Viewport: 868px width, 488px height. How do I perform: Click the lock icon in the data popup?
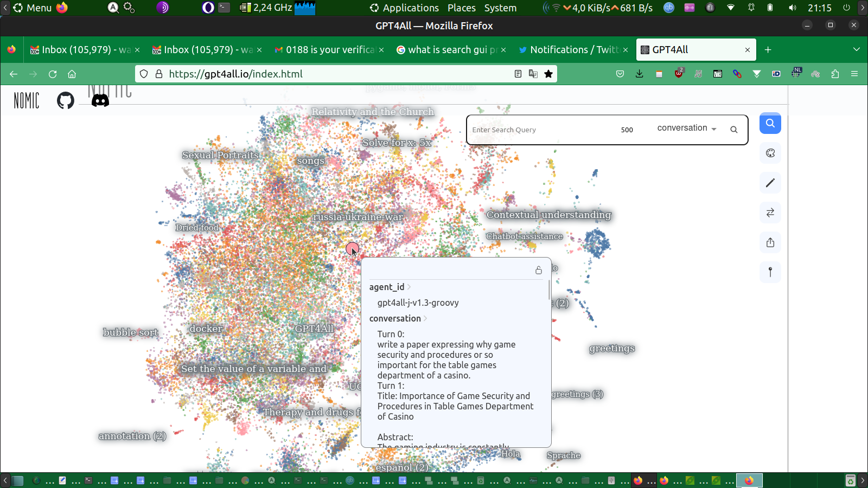point(539,270)
